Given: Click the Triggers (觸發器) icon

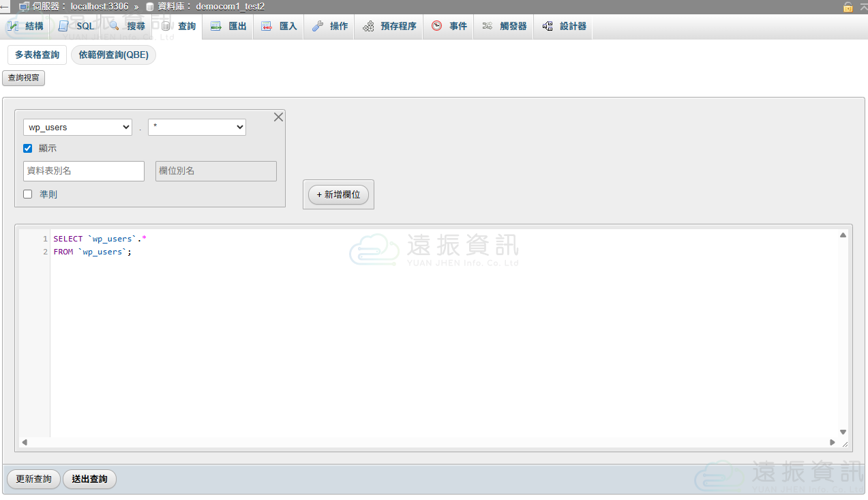Looking at the screenshot, I should [487, 26].
